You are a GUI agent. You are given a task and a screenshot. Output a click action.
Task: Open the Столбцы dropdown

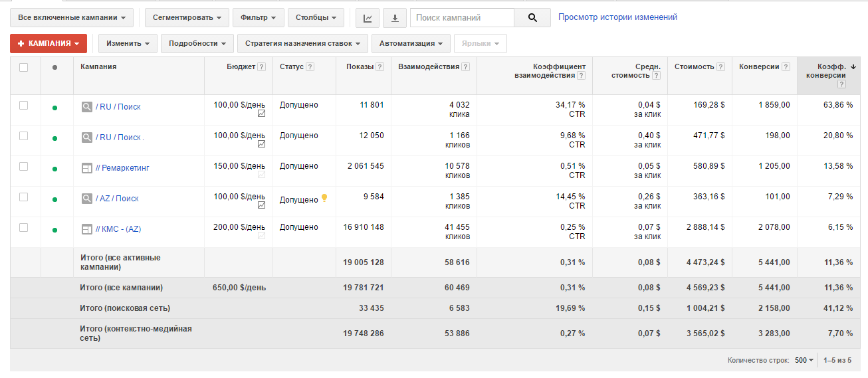[x=316, y=18]
